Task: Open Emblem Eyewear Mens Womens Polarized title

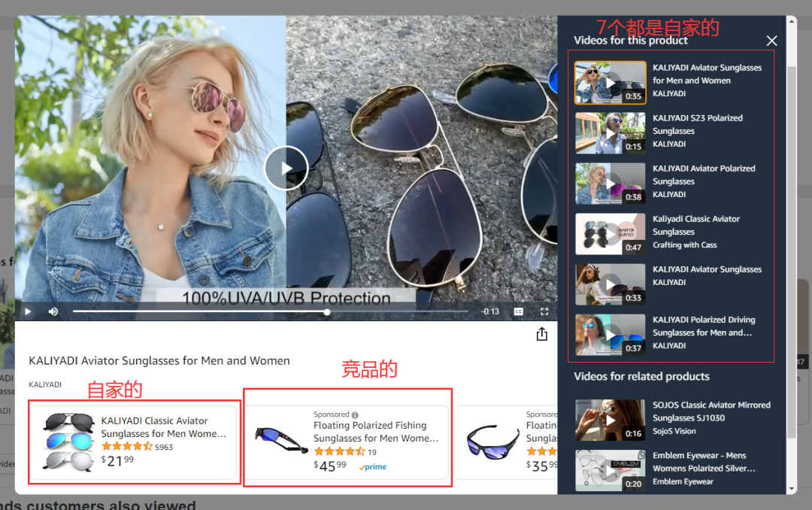Action: pos(704,462)
